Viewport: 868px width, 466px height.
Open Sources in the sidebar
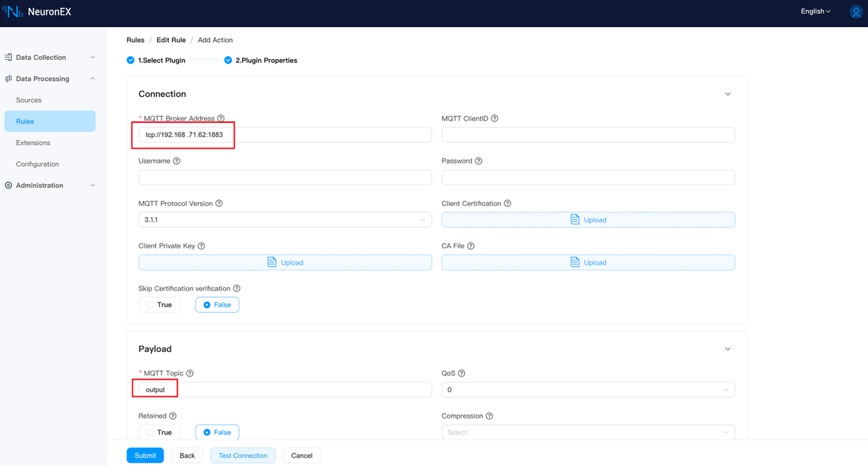29,100
